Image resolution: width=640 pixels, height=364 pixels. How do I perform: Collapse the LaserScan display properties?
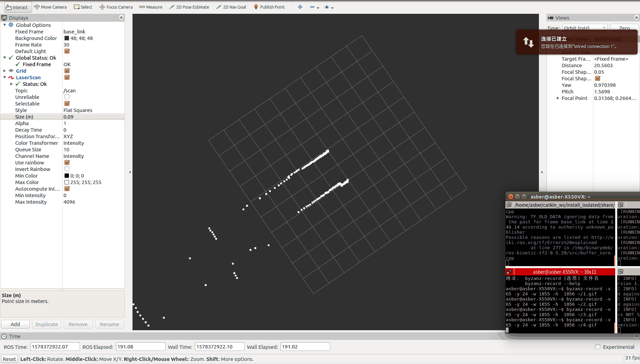4,77
